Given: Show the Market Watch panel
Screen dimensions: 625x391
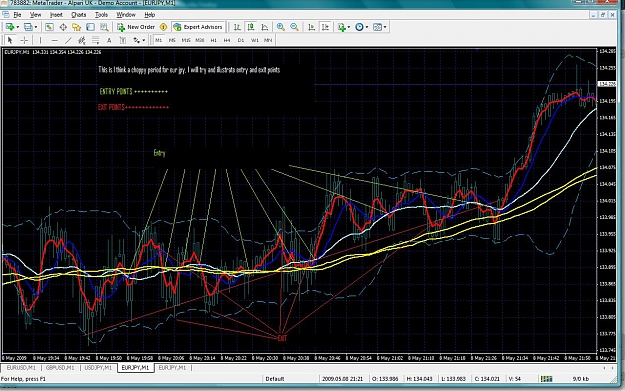Looking at the screenshot, I should [49, 27].
